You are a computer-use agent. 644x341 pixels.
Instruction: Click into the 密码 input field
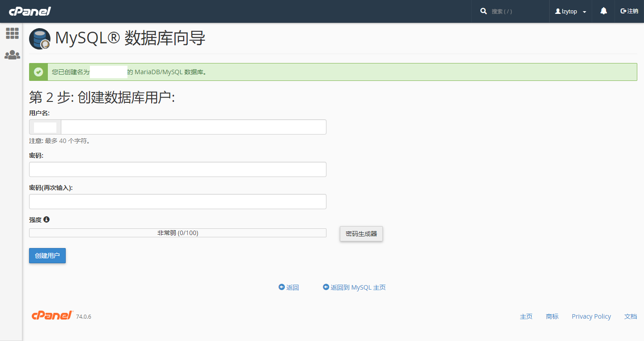click(x=178, y=169)
